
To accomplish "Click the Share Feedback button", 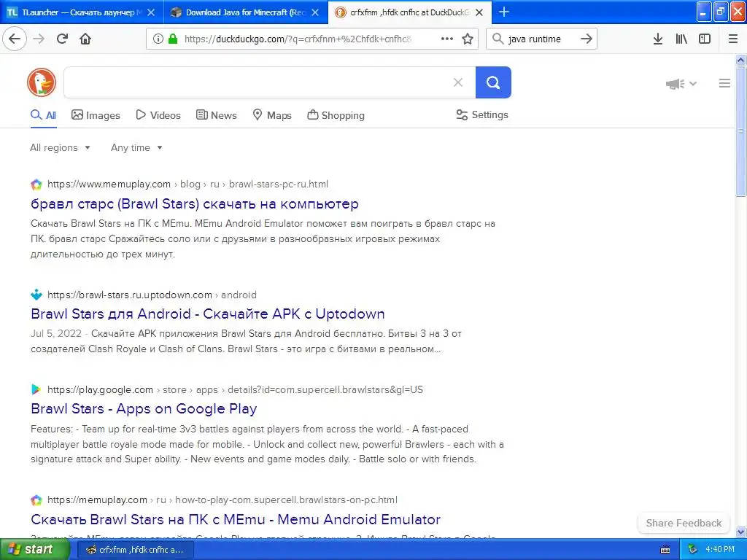I will [684, 523].
